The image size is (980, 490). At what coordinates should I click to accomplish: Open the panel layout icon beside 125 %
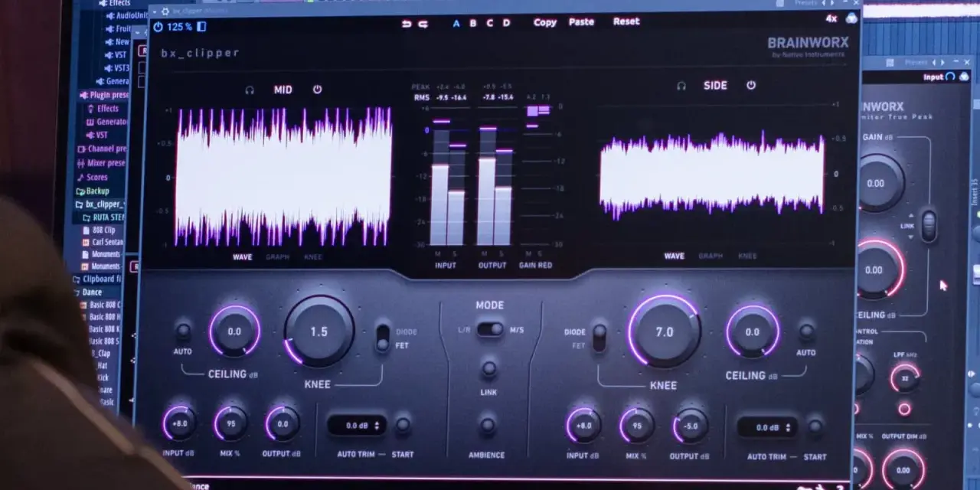pos(201,27)
